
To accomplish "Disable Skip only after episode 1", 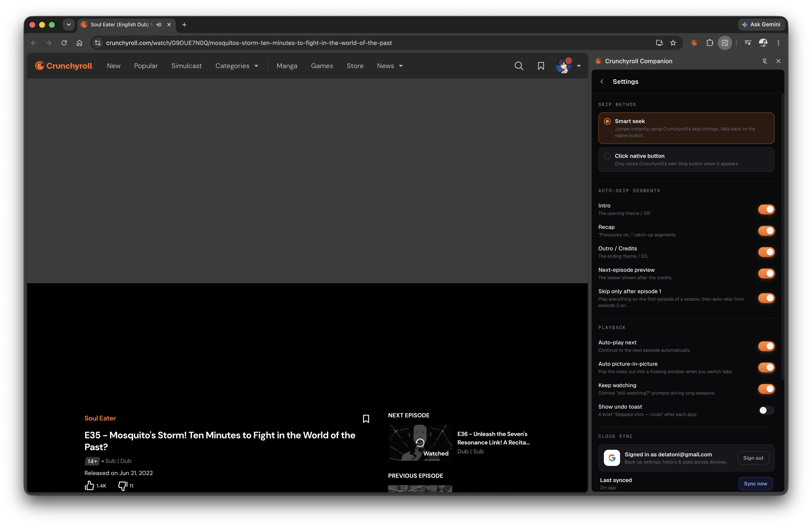I will pyautogui.click(x=766, y=298).
